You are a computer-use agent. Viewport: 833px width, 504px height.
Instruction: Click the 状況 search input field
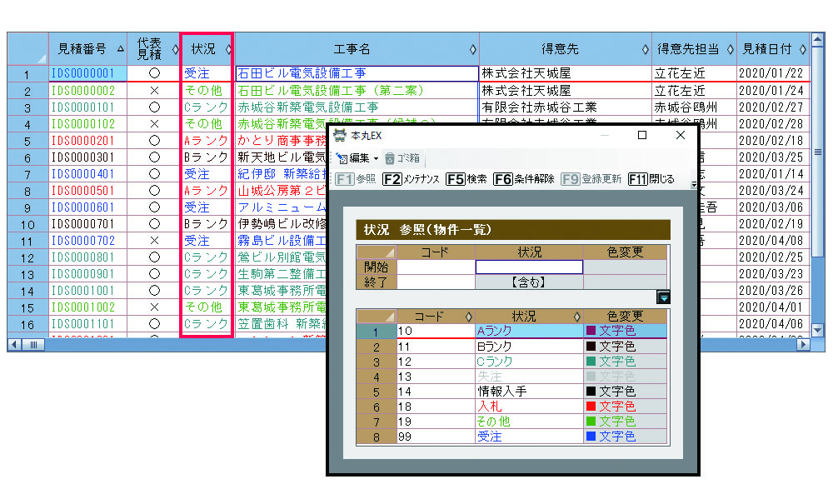pyautogui.click(x=529, y=267)
